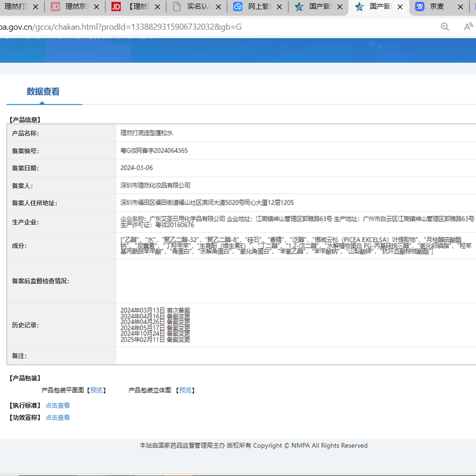Viewport: 476px width, 476px height.
Task: Switch to the inactive 国产普 tab
Action: [320, 7]
